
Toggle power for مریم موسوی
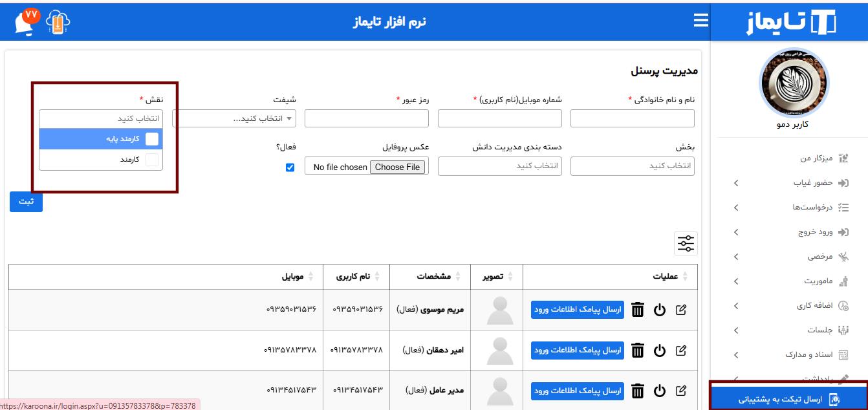tap(659, 310)
